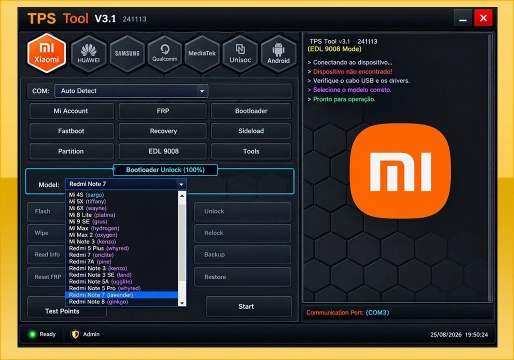Screen dimensions: 514x360
Task: Choose Redmi 7 (onclite) model
Action: (x=122, y=255)
